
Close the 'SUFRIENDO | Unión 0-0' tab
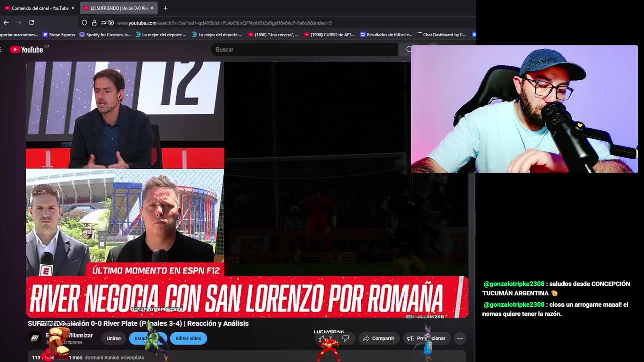pos(152,8)
